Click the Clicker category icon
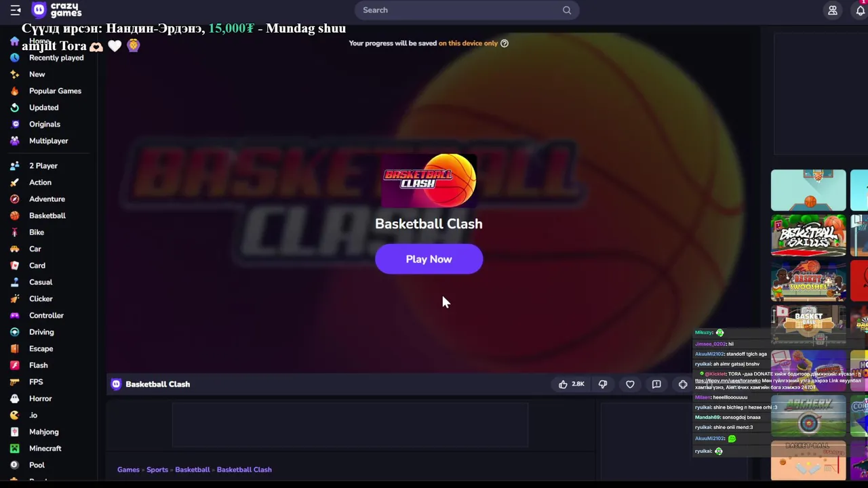Viewport: 868px width, 488px height. point(14,299)
